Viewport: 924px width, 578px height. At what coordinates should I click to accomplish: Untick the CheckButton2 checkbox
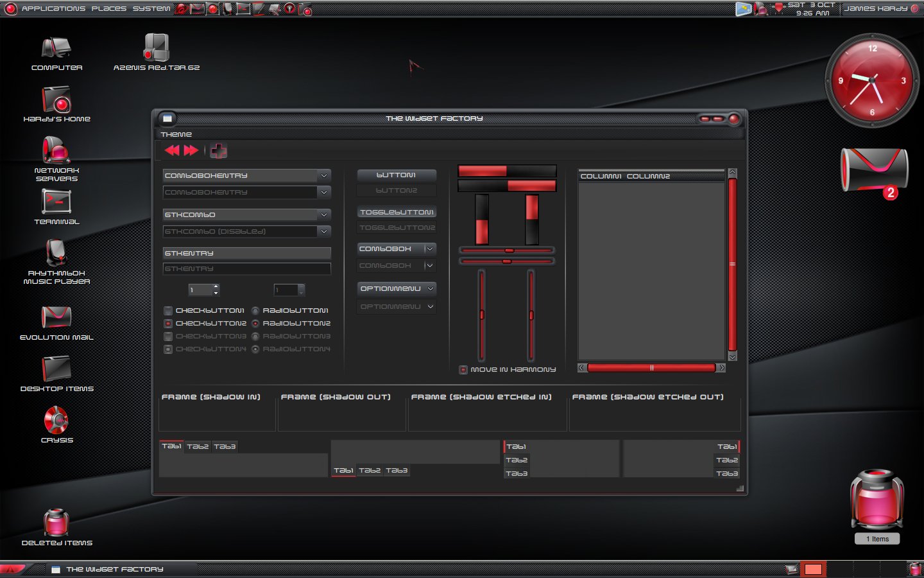pyautogui.click(x=168, y=324)
